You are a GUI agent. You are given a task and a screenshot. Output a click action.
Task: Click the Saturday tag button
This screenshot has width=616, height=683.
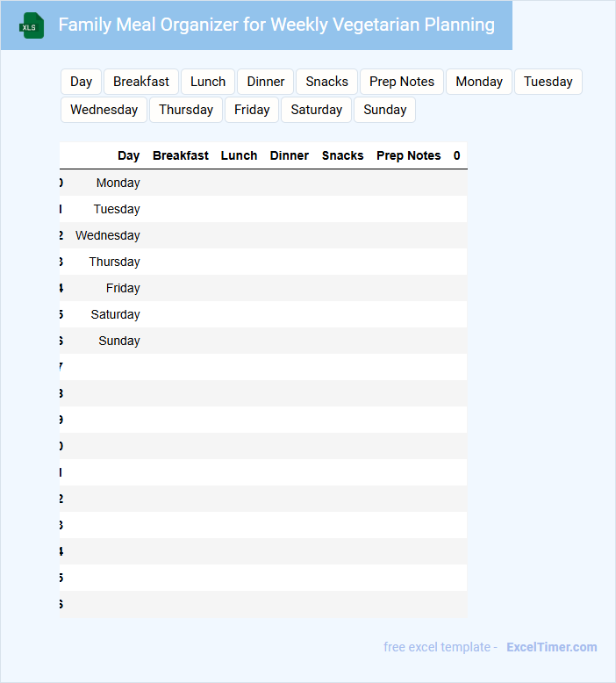click(x=316, y=110)
